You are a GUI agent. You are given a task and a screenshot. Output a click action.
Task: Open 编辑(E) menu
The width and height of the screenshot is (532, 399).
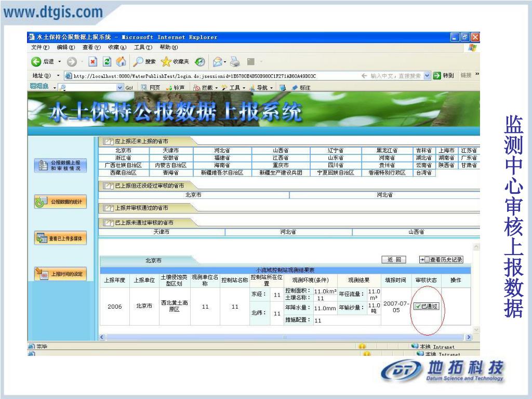[x=66, y=47]
